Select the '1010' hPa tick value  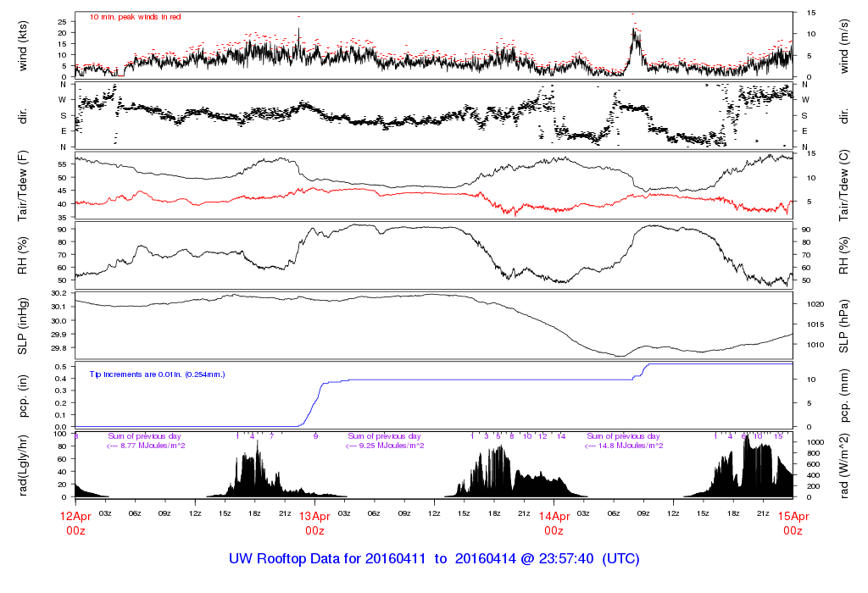(815, 345)
